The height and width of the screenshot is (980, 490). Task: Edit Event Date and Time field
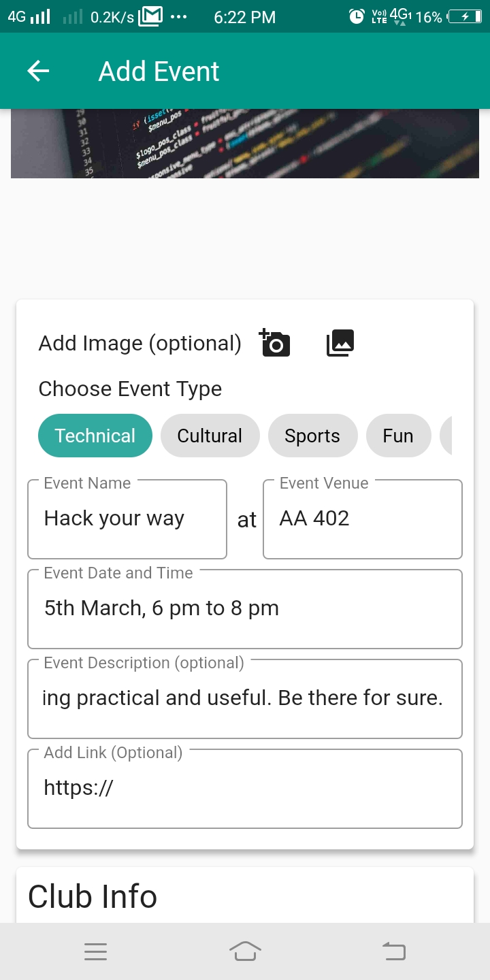(x=245, y=609)
